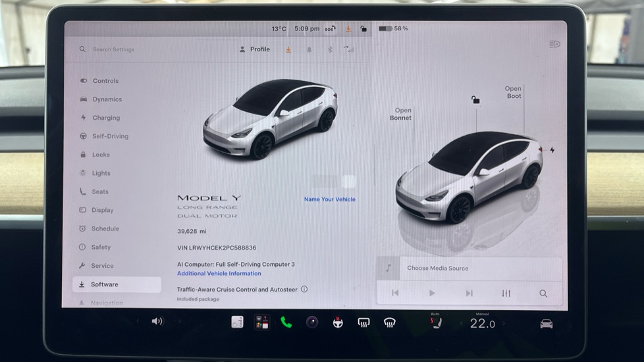Tap the car icon in bottom bar
Image resolution: width=644 pixels, height=362 pixels.
(547, 324)
